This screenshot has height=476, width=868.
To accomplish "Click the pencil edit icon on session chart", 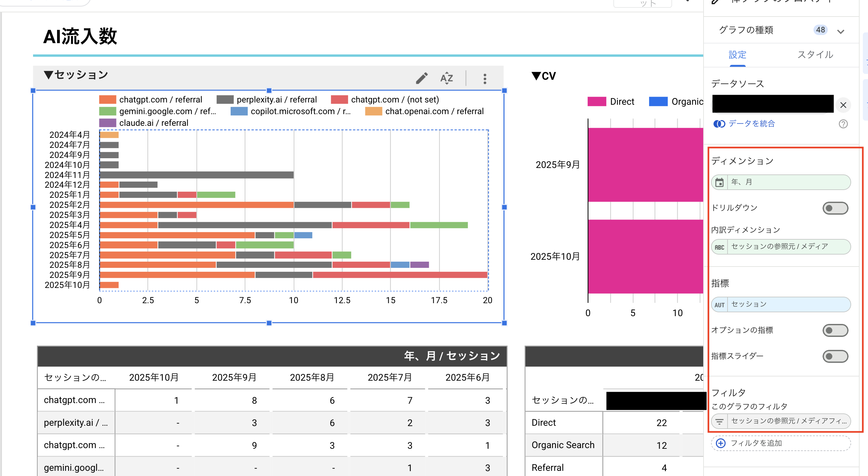I will coord(422,78).
